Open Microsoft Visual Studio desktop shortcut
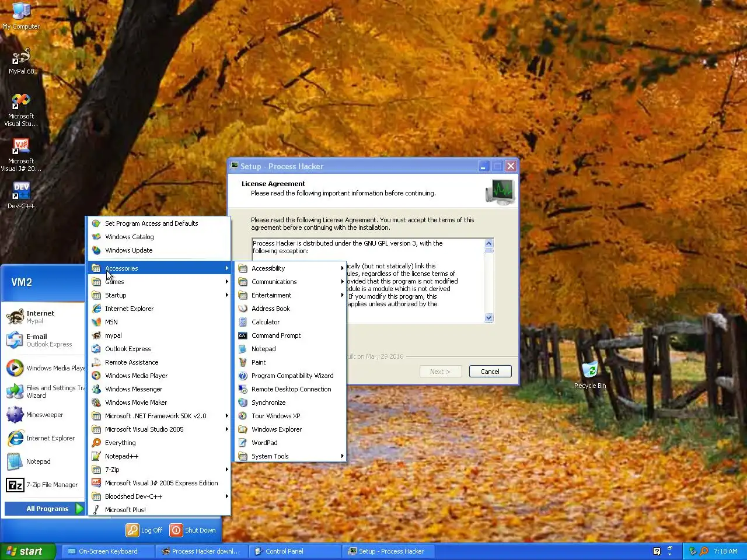Screen dimensions: 747x560 [x=21, y=110]
